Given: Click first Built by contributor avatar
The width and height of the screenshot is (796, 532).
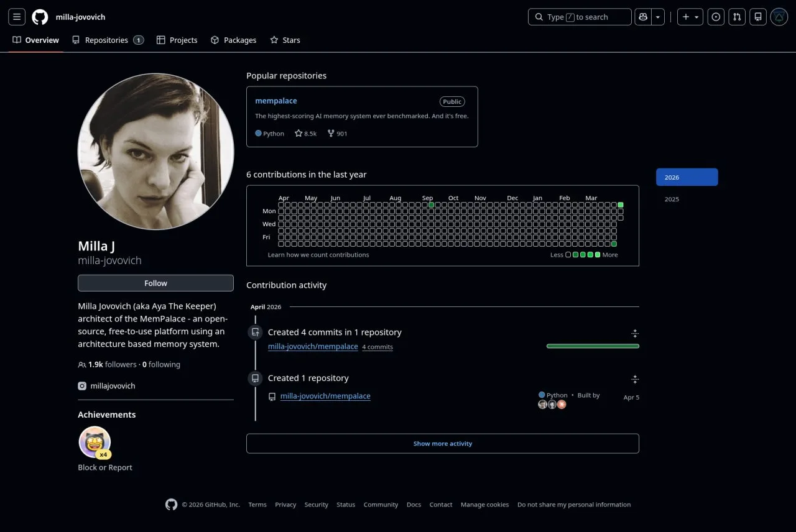Looking at the screenshot, I should coord(542,405).
